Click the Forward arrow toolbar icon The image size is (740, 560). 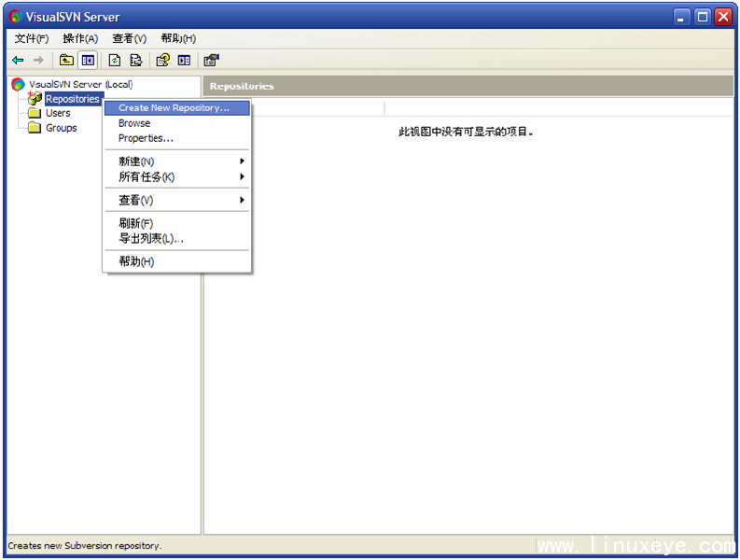(38, 60)
